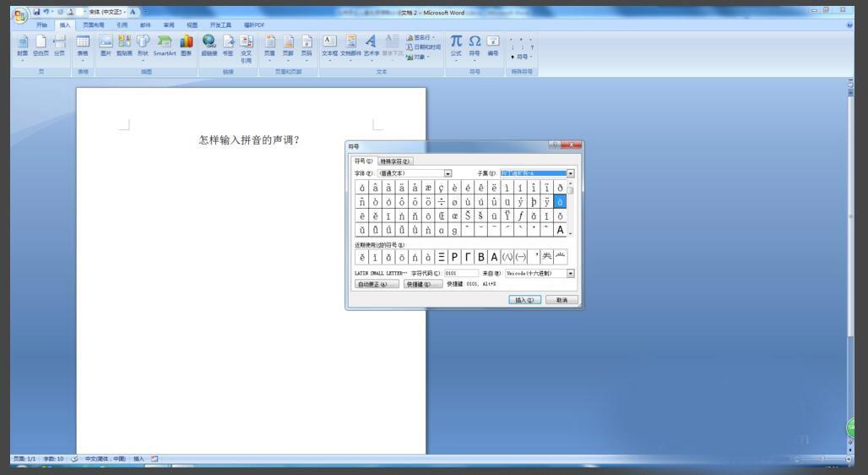868x475 pixels.
Task: Click the 超链接 hyperlink globe icon
Action: (209, 43)
